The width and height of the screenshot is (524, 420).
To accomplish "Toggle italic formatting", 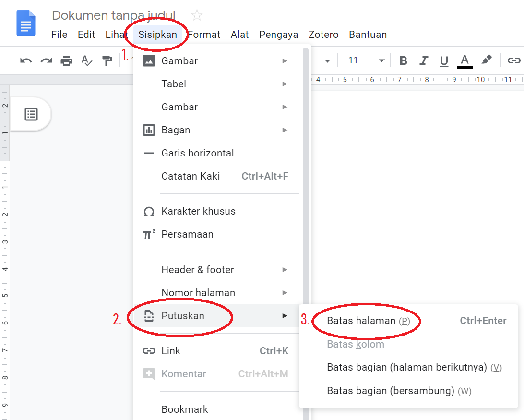I will [x=424, y=60].
